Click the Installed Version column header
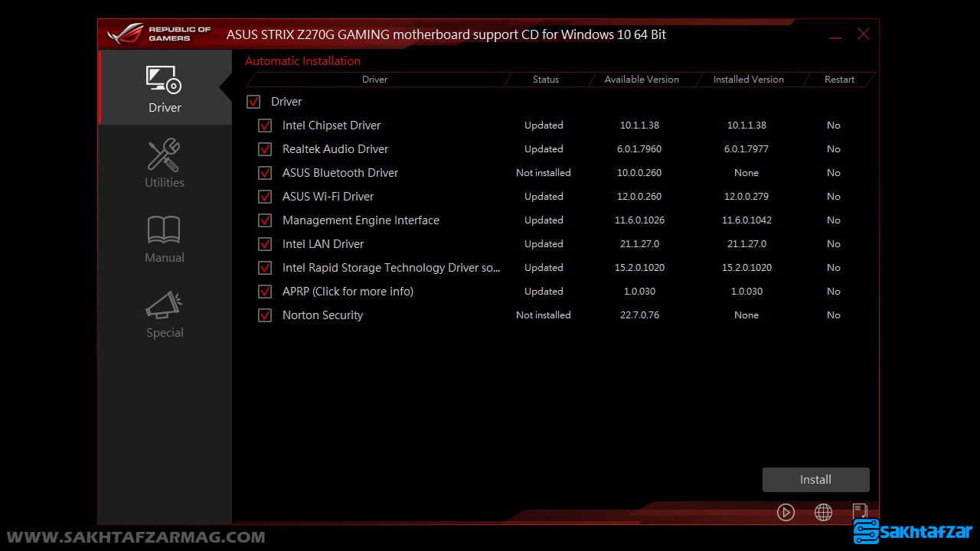 pyautogui.click(x=748, y=80)
